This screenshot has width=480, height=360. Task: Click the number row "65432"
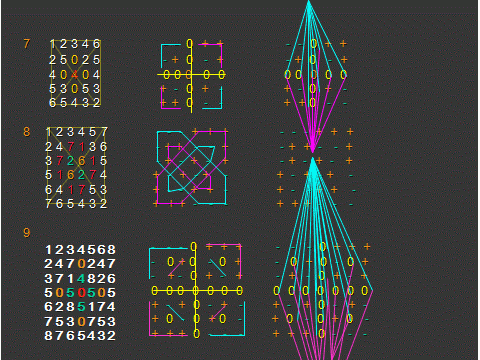coord(75,103)
